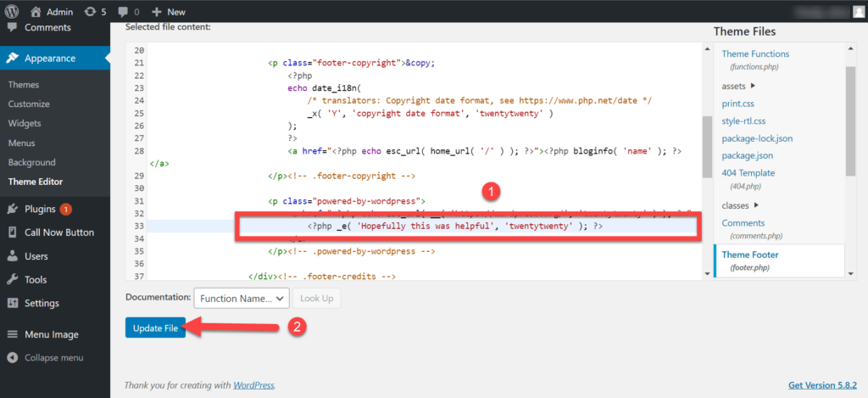Open the Themes submenu item
868x398 pixels.
click(23, 85)
